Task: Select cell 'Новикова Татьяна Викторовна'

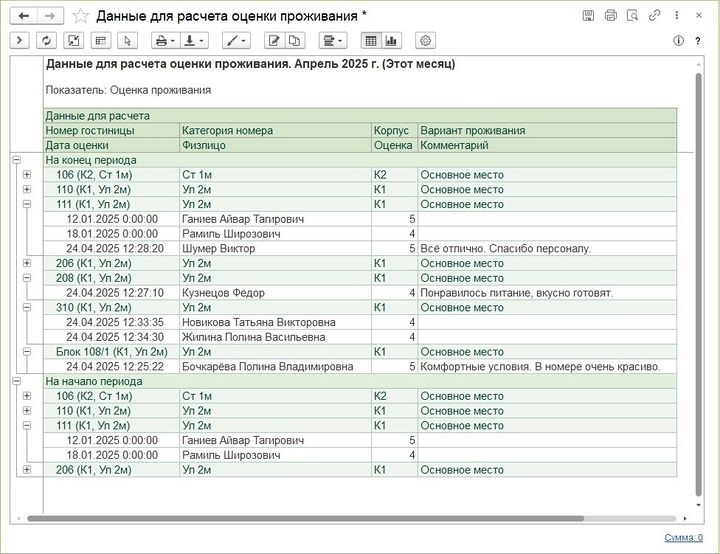Action: tap(275, 322)
